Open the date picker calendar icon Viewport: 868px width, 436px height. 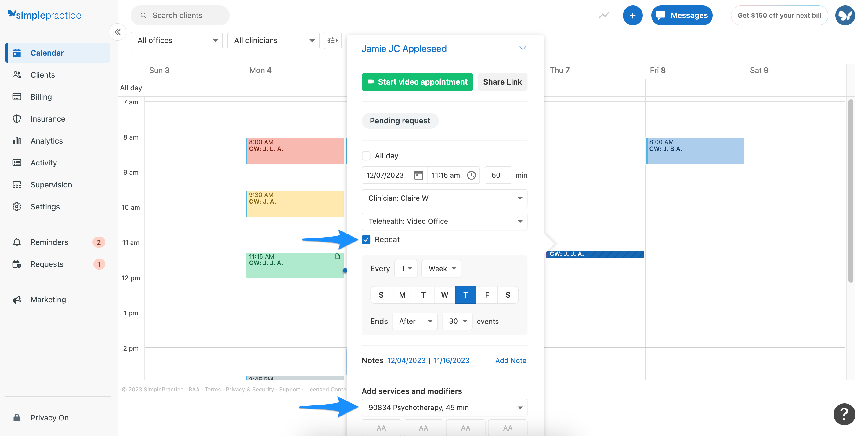[418, 175]
